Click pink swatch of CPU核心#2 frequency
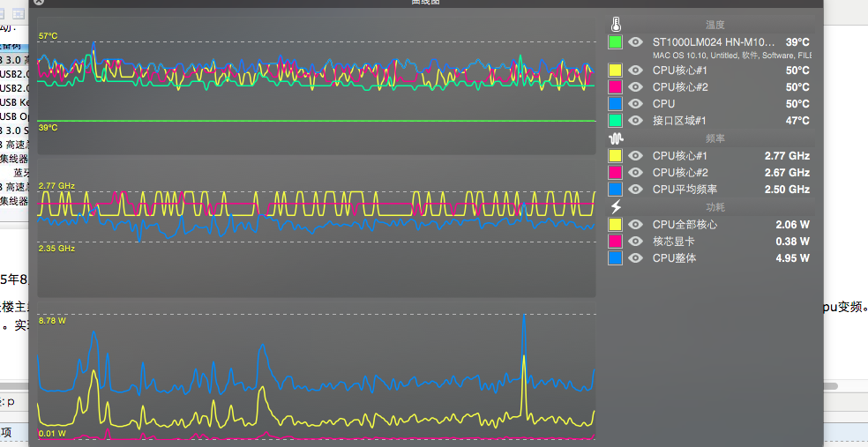The image size is (868, 447). click(x=615, y=173)
